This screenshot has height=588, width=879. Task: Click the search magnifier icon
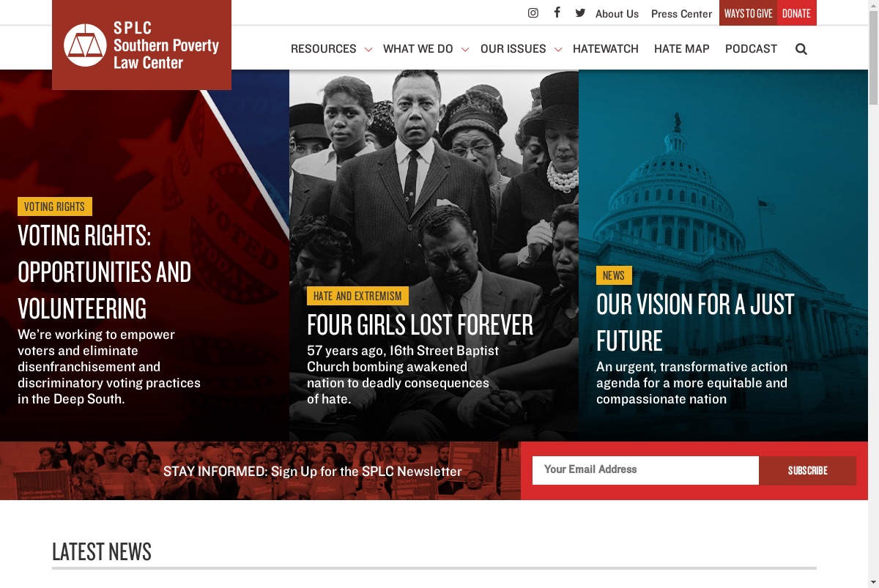point(801,49)
